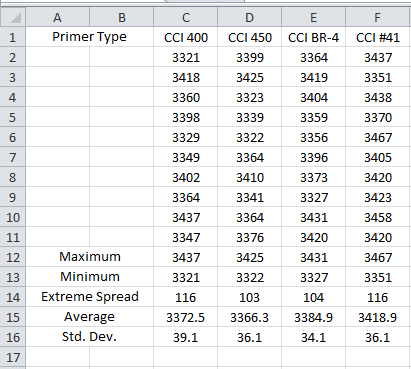Select row 12 header

point(13,257)
